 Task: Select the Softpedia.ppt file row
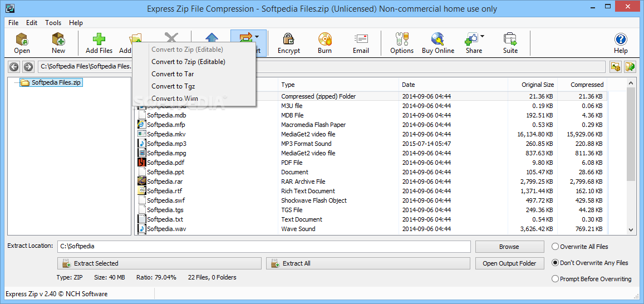[371, 171]
